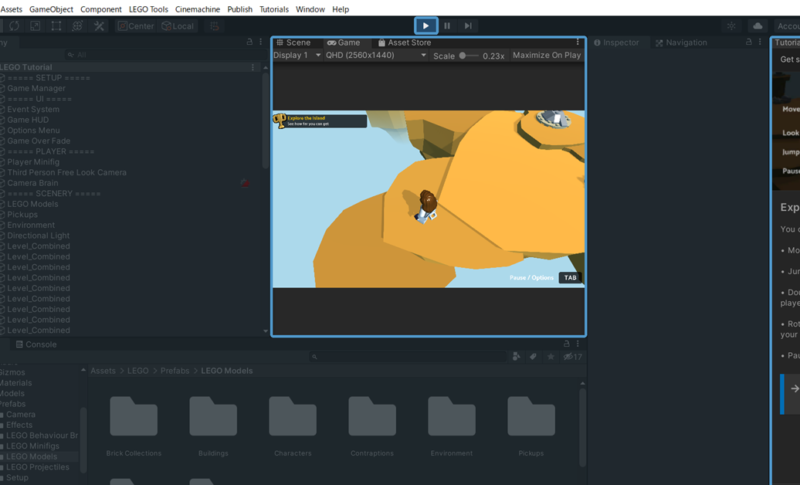
Task: Open the Project panel options menu
Action: pyautogui.click(x=578, y=344)
